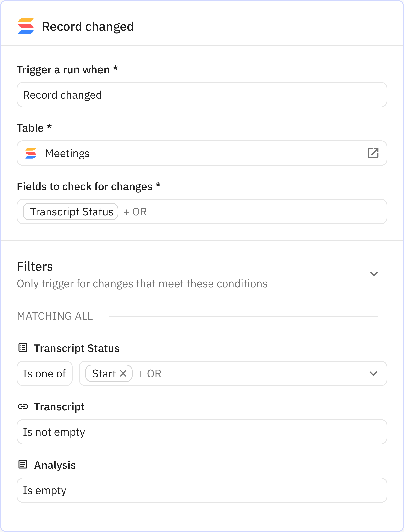Click the select-field icon beside Transcript Status filter
Screen dimensions: 404x532
(23, 348)
